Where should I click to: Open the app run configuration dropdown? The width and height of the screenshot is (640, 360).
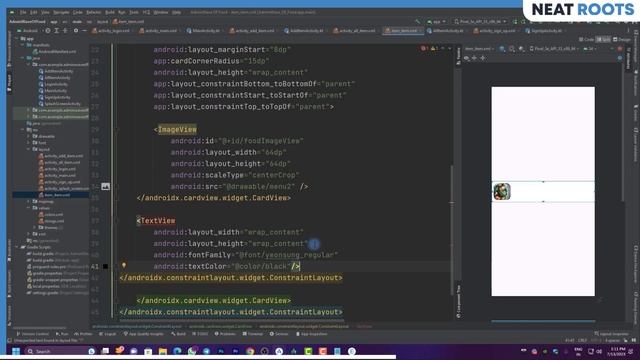pyautogui.click(x=436, y=21)
